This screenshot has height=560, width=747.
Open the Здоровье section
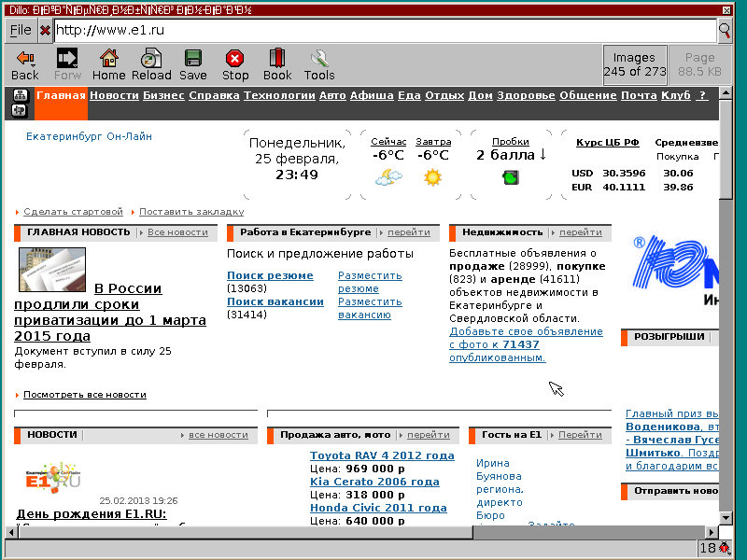click(526, 95)
